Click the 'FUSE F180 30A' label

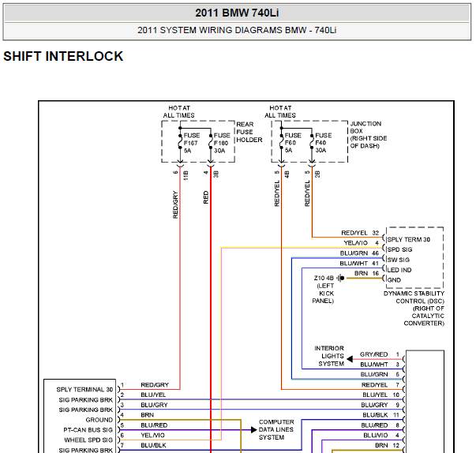click(x=222, y=143)
